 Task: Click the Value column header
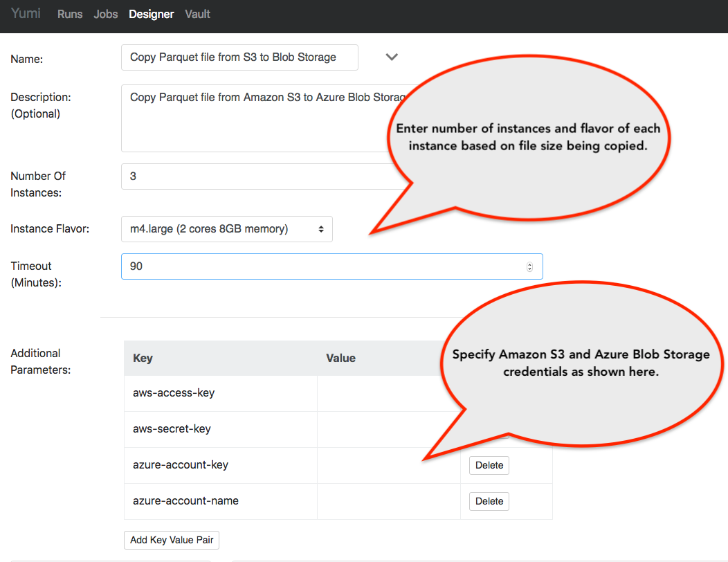340,358
